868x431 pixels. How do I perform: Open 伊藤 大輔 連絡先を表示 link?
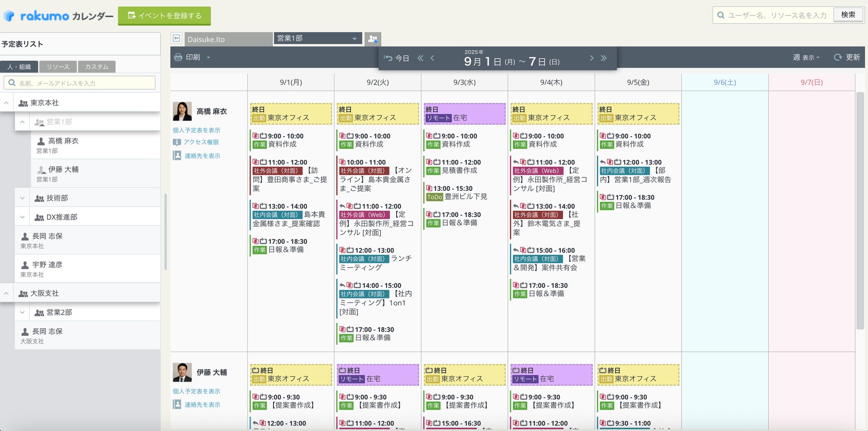[203, 405]
